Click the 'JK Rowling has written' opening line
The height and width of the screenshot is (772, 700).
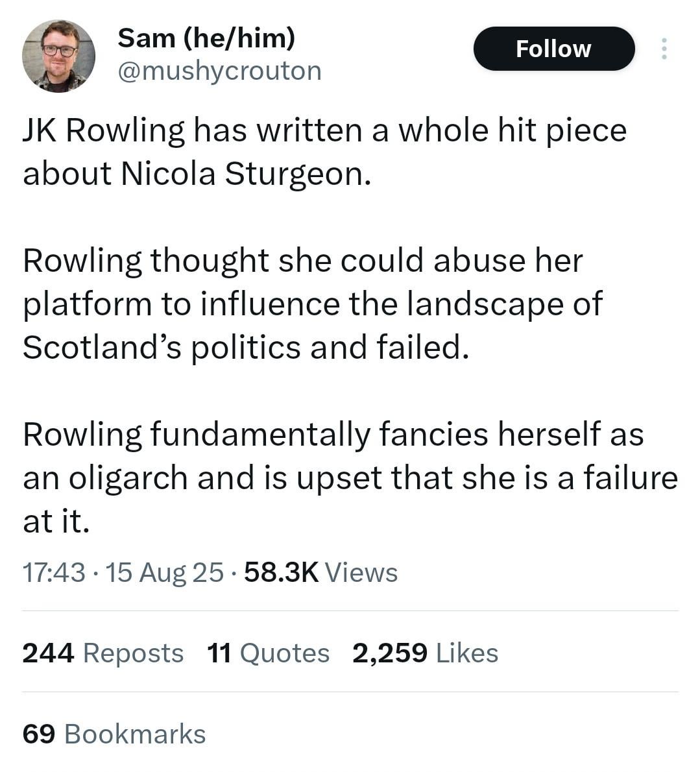(325, 131)
